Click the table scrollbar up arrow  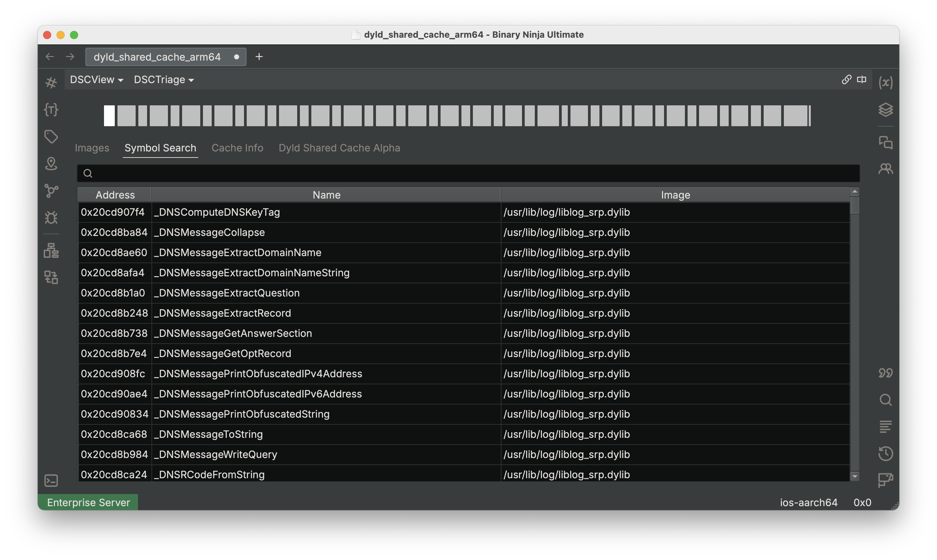point(854,192)
